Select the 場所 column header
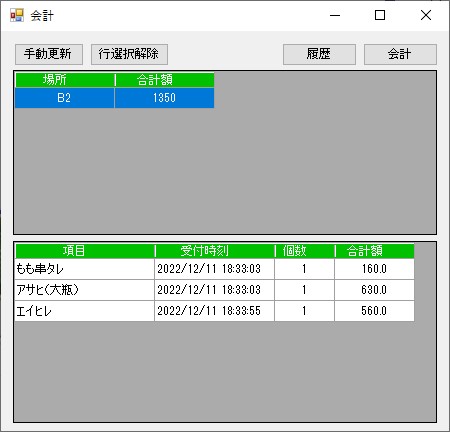The image size is (450, 432). coord(65,80)
